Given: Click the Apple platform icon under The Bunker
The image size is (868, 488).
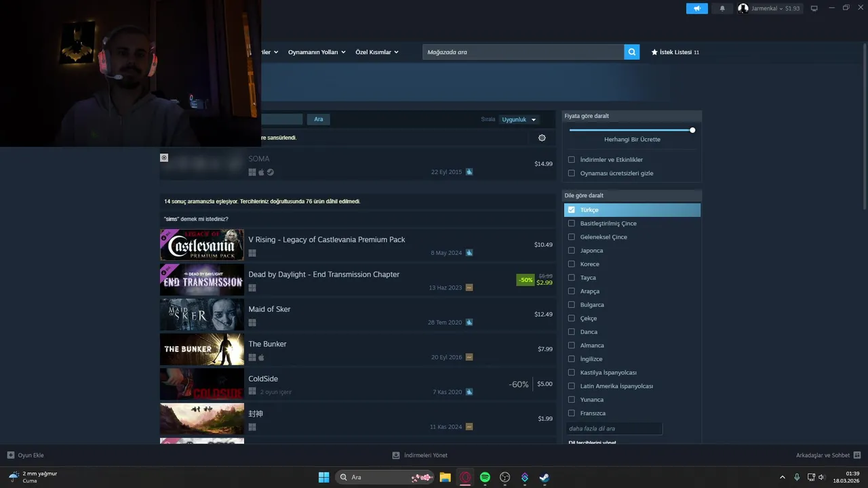Looking at the screenshot, I should (261, 357).
